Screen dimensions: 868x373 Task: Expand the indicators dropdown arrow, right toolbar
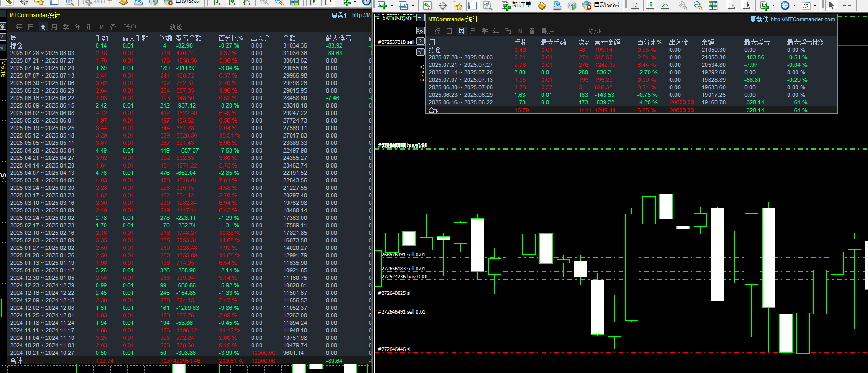point(773,6)
